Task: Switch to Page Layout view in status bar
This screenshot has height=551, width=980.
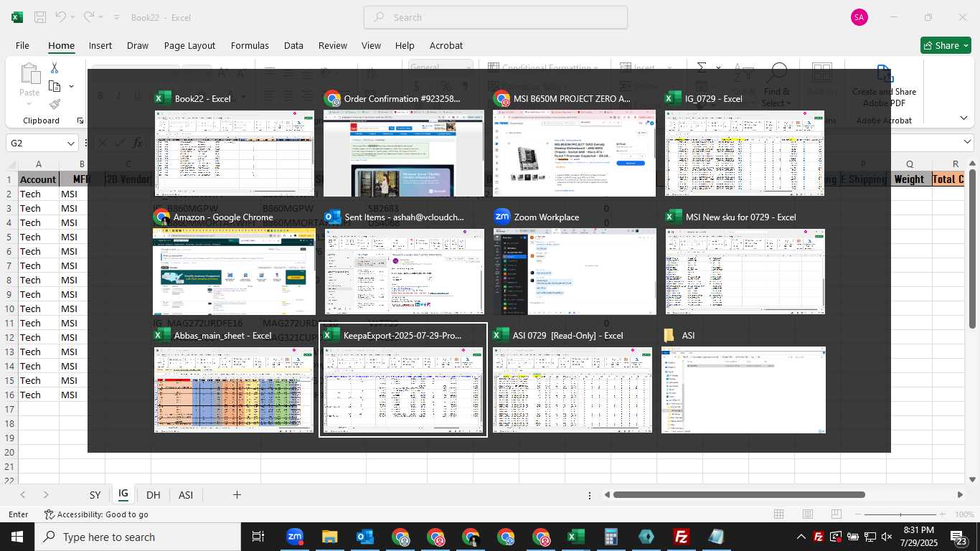Action: point(808,514)
